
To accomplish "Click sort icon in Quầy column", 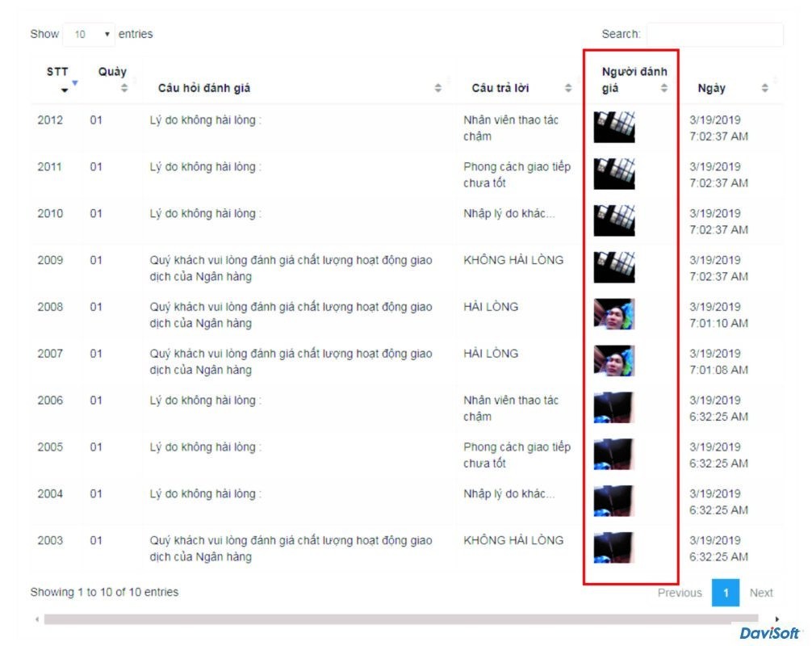I will click(123, 88).
